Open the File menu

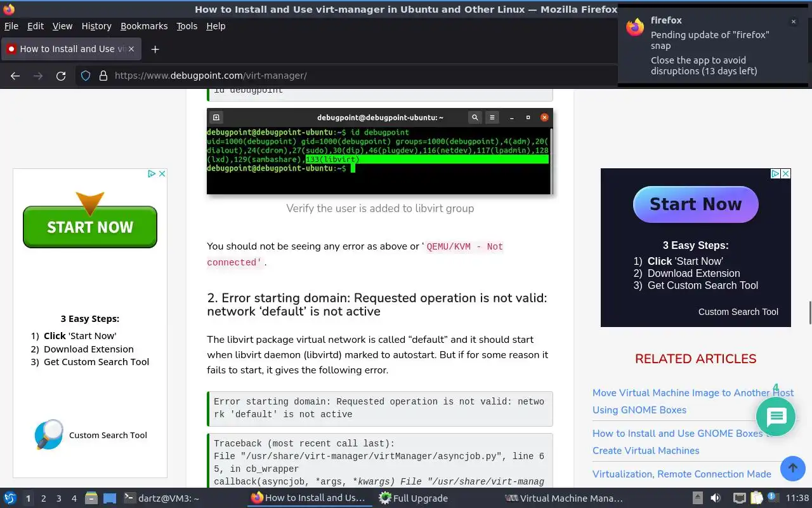click(11, 26)
